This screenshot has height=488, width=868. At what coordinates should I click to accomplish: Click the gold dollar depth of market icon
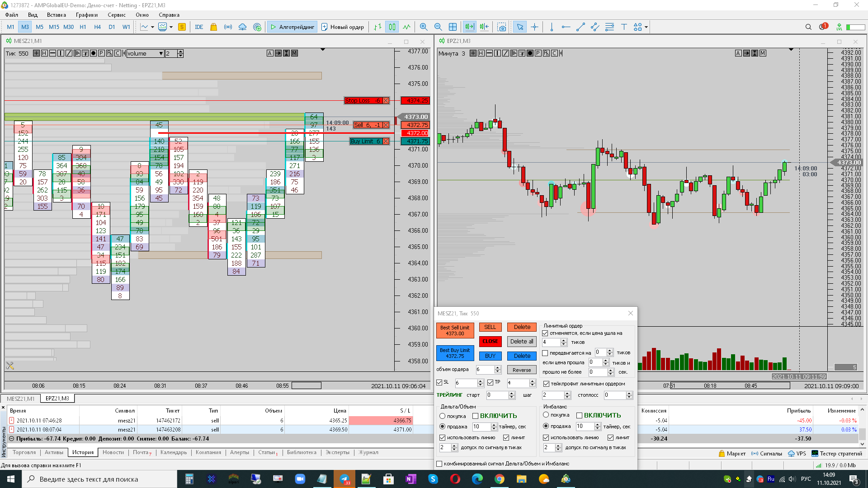182,27
